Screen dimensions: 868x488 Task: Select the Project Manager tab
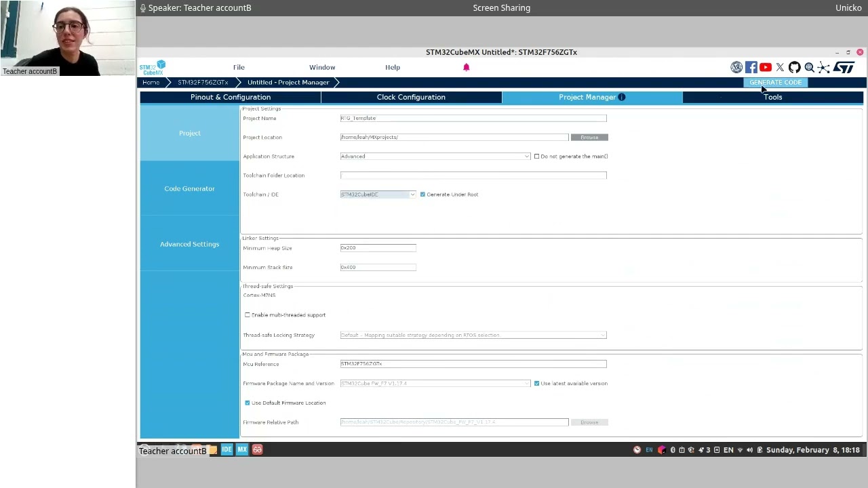pyautogui.click(x=591, y=97)
